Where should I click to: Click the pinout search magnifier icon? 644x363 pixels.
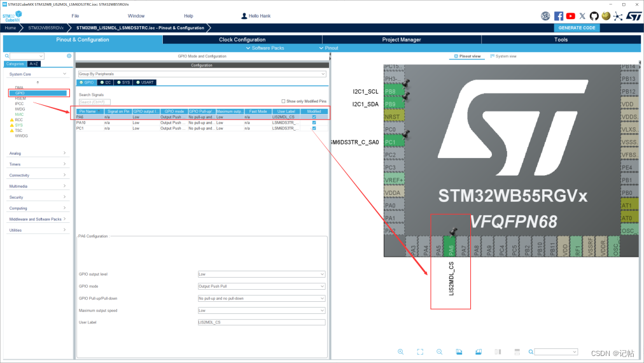[x=531, y=352]
